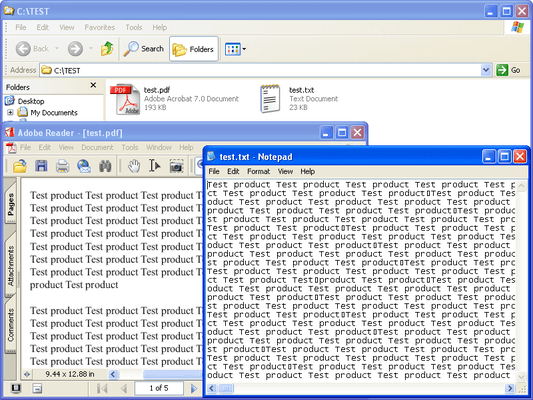Viewport: 533px width, 400px height.
Task: Open Explorer Favorites menu
Action: 100,27
